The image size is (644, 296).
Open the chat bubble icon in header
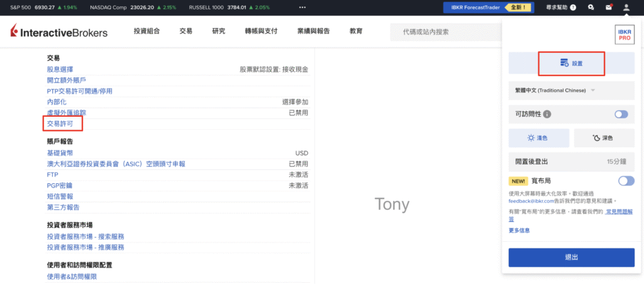pos(591,8)
